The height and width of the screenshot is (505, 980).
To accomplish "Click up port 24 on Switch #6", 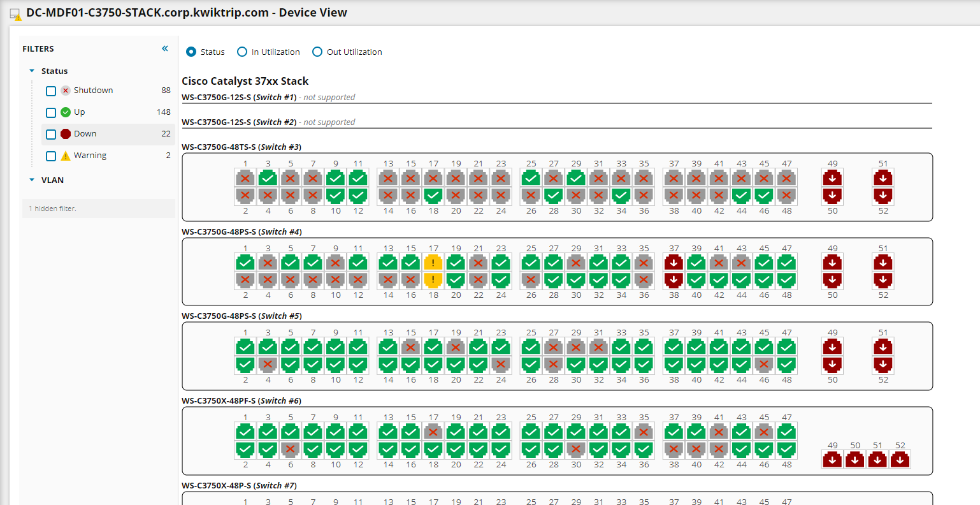I will [501, 449].
